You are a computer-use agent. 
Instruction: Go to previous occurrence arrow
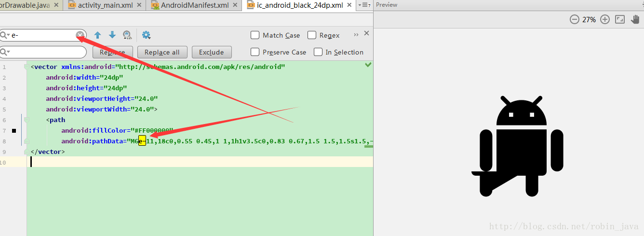coord(97,35)
